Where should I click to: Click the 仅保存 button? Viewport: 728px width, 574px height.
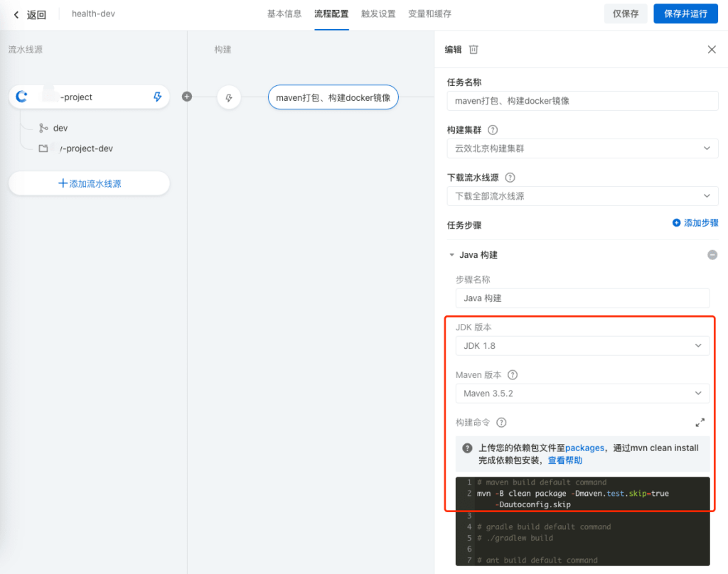click(626, 13)
